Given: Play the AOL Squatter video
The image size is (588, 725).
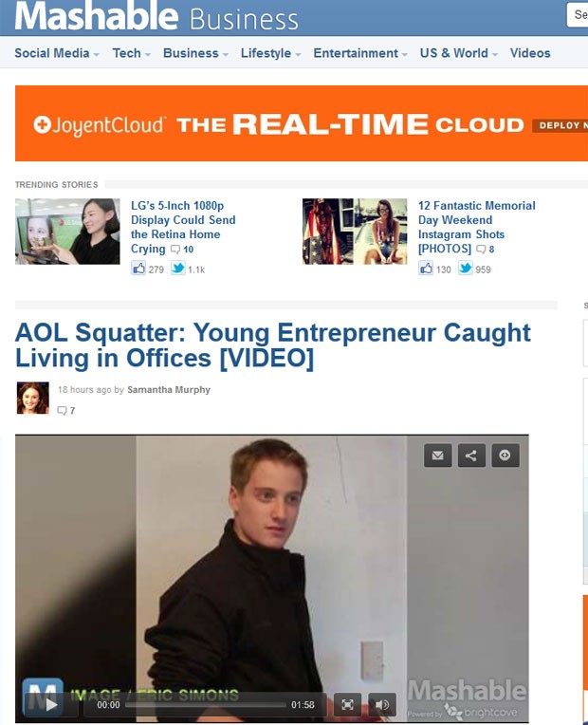Looking at the screenshot, I should pyautogui.click(x=51, y=704).
